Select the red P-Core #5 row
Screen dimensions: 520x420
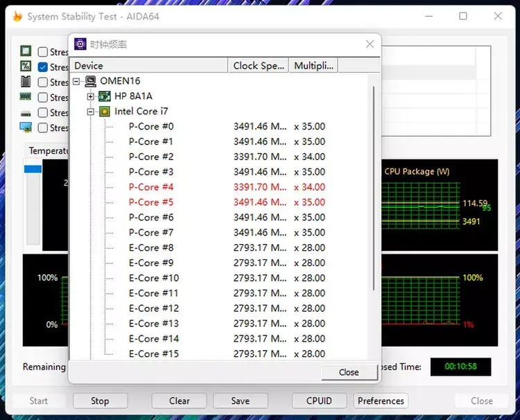pyautogui.click(x=227, y=202)
